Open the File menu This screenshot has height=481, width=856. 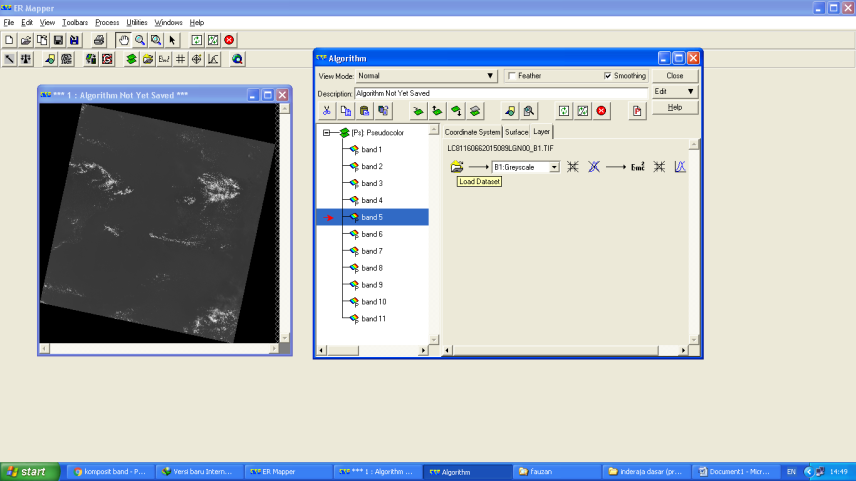(x=9, y=22)
